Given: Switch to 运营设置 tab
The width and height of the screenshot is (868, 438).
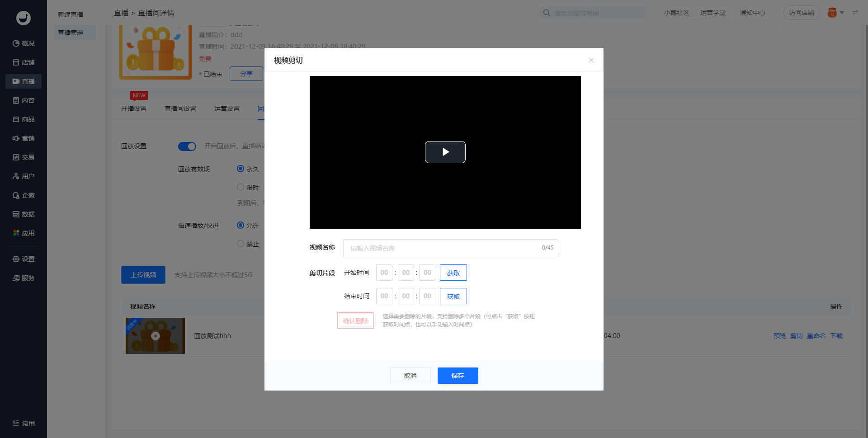Looking at the screenshot, I should coord(227,108).
